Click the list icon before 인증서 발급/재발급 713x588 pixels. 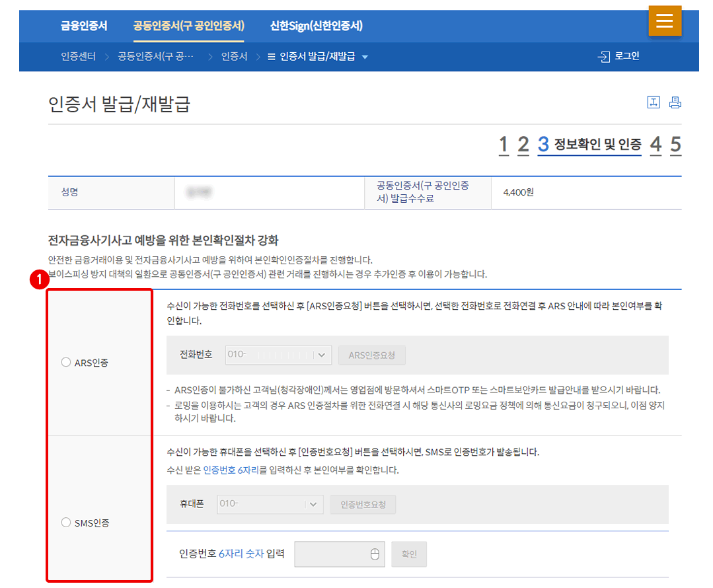[272, 57]
